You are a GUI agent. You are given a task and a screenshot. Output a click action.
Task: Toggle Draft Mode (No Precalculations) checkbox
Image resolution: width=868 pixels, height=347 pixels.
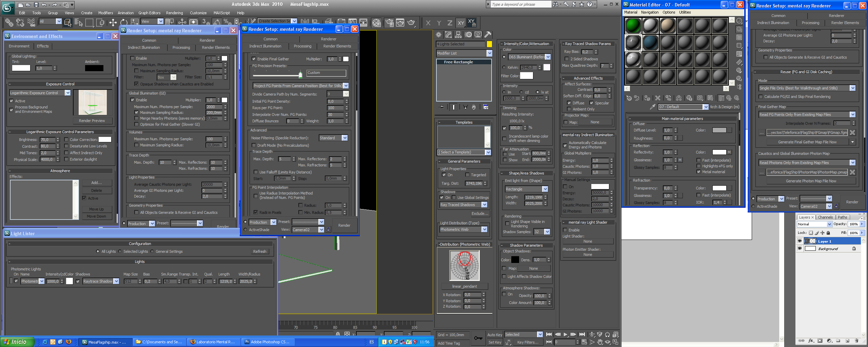pyautogui.click(x=254, y=145)
